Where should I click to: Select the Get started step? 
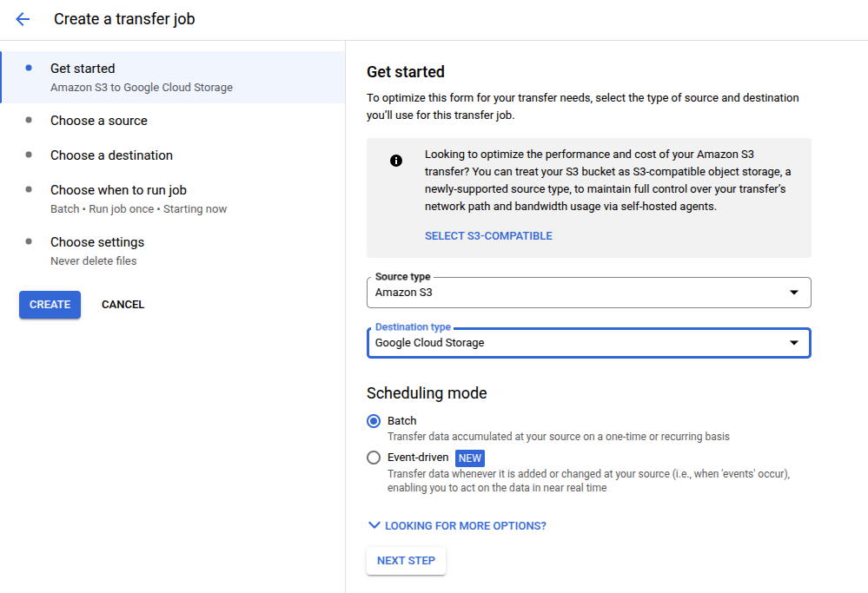(x=83, y=69)
